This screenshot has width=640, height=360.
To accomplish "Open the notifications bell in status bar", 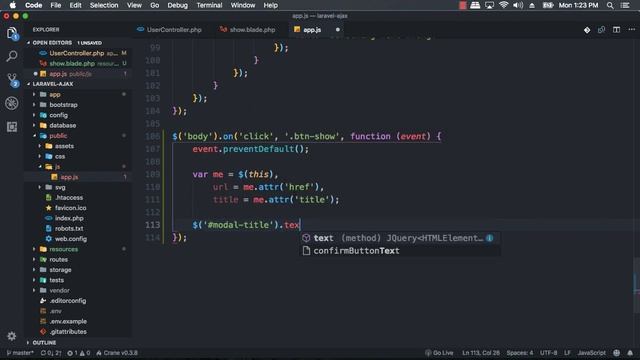I will (630, 353).
